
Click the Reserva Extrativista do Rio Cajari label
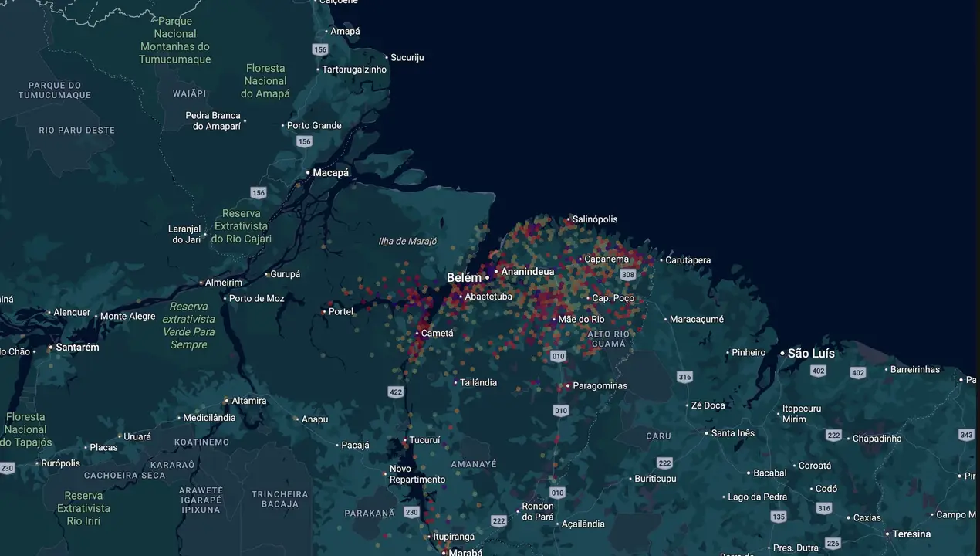[x=242, y=226]
